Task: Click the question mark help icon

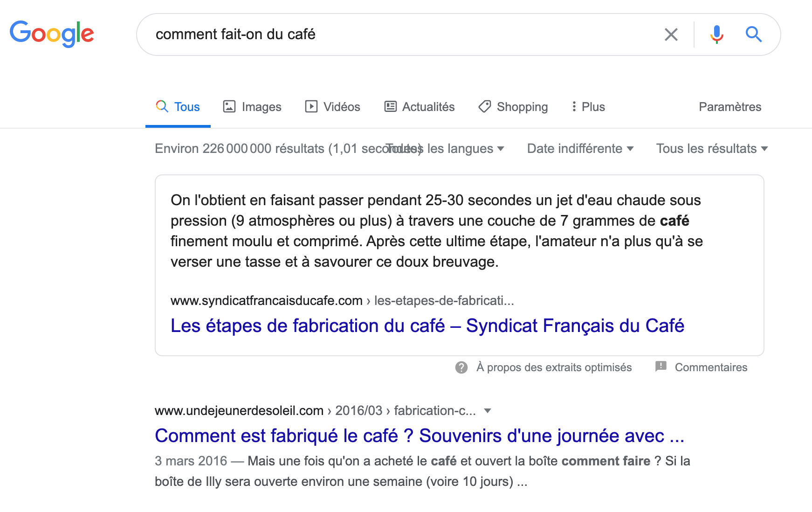Action: [x=461, y=367]
